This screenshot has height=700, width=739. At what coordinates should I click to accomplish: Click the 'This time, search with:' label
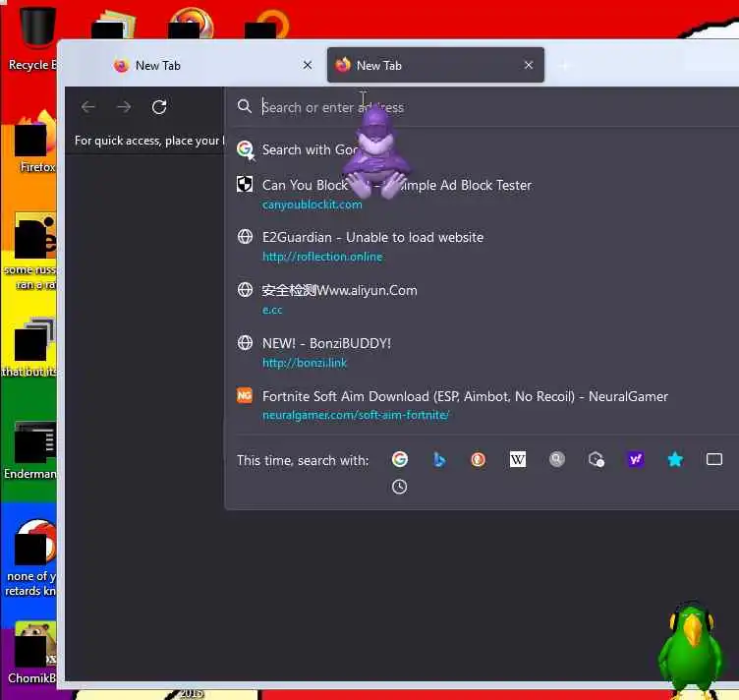[x=303, y=460]
